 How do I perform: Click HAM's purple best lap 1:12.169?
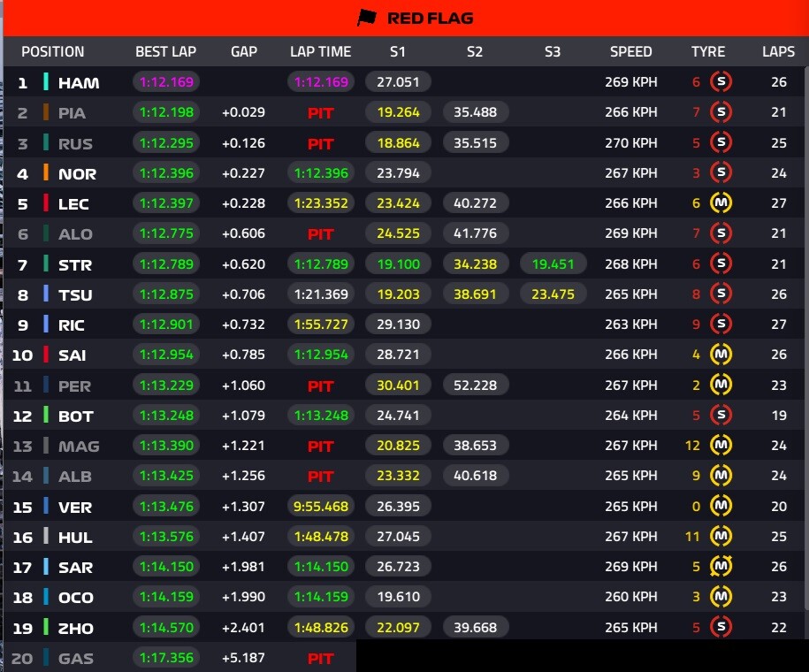166,81
